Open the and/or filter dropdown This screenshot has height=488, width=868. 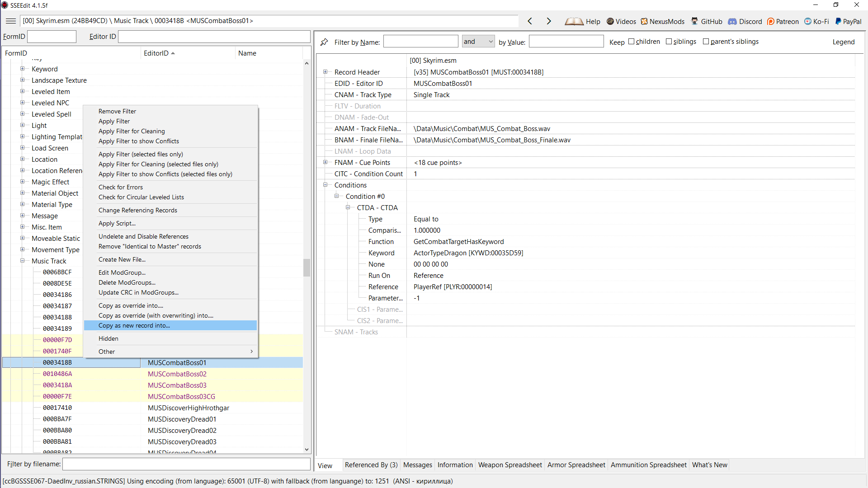478,42
